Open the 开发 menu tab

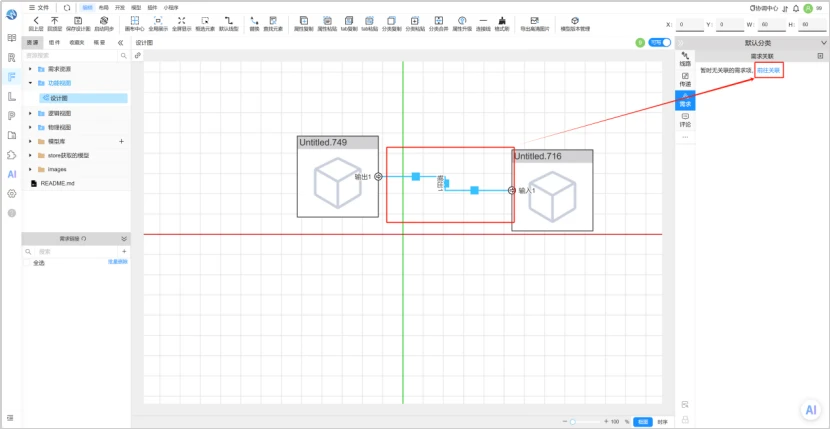click(x=120, y=8)
